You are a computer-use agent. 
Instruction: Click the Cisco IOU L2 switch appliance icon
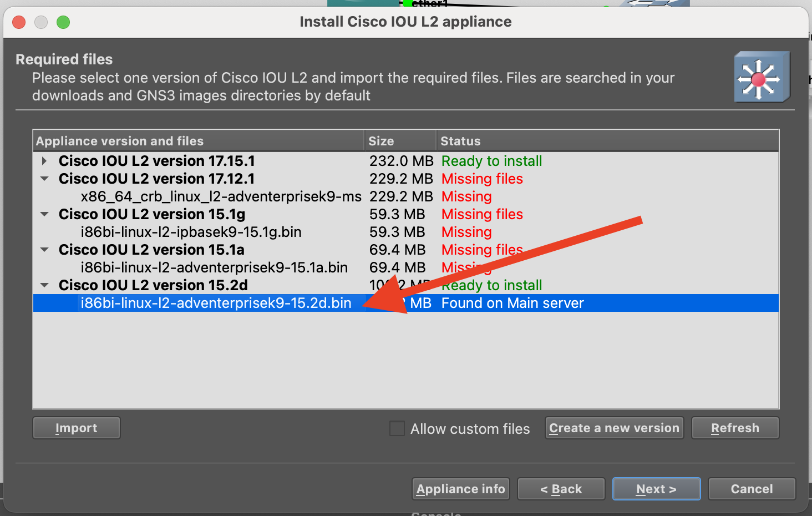[x=762, y=77]
